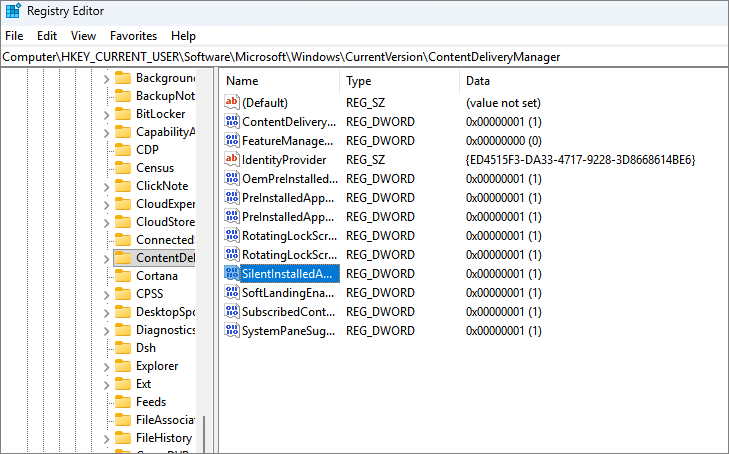Sort values by the Type column header

pyautogui.click(x=358, y=80)
